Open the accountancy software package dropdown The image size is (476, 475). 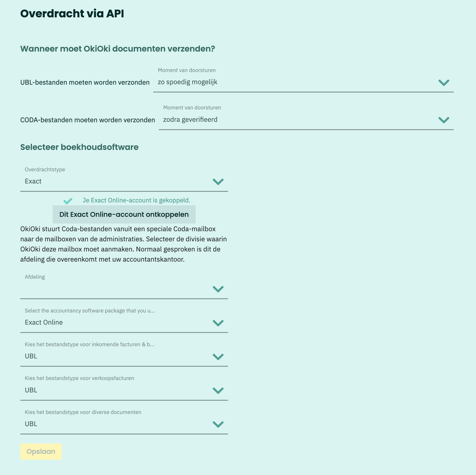point(124,319)
